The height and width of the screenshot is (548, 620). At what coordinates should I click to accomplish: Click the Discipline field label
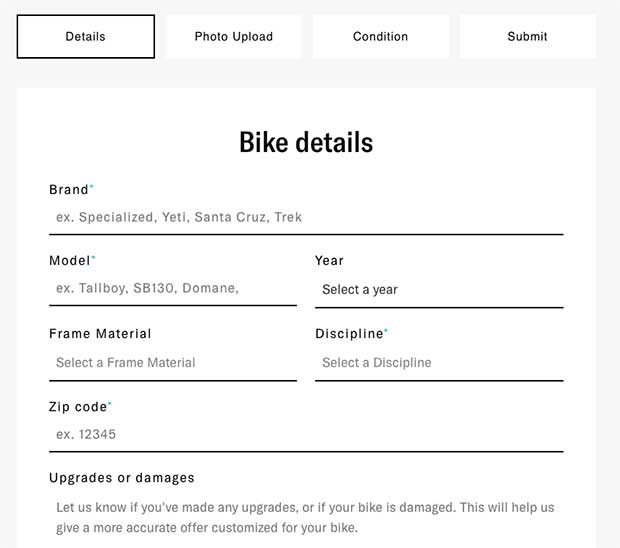coord(349,333)
